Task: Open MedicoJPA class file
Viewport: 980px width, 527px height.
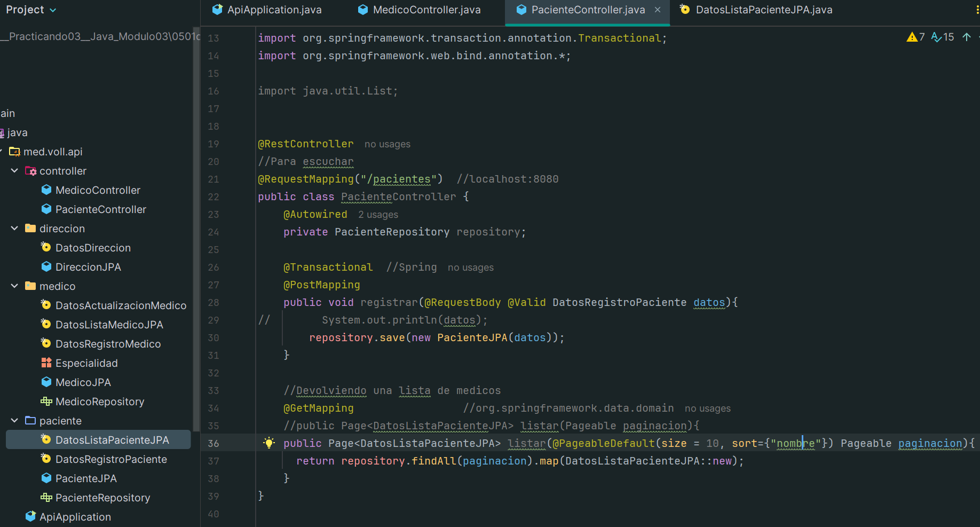Action: click(83, 382)
